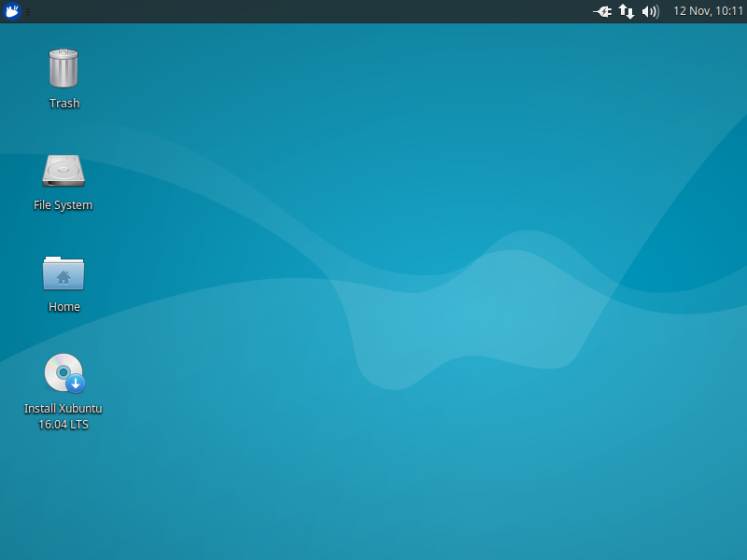The image size is (747, 560).
Task: Click the house emblem on Home folder
Action: (63, 276)
